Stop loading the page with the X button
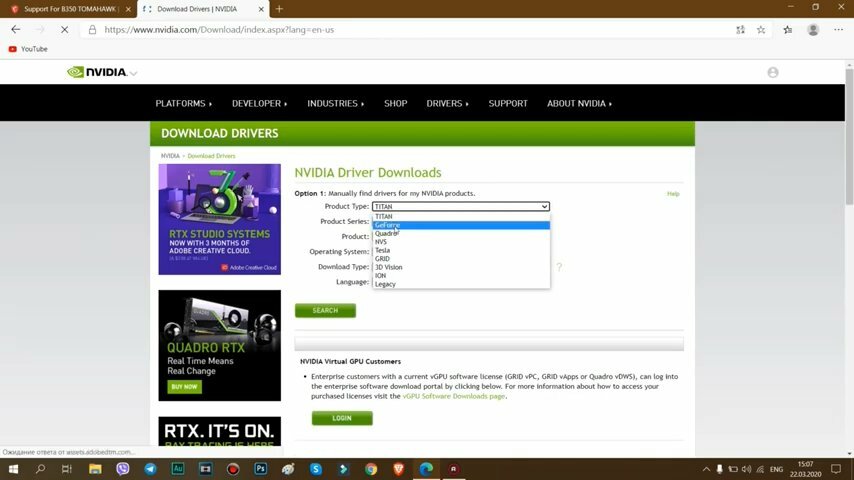 click(64, 29)
